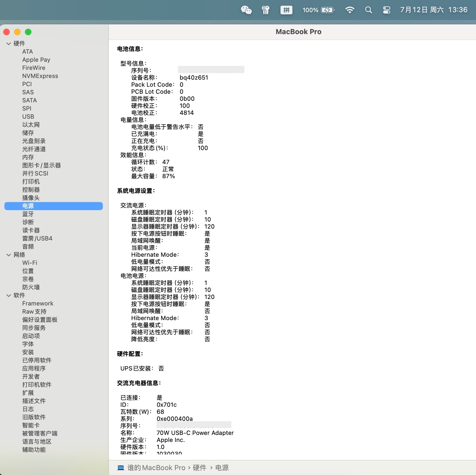
Task: Click 谁的MacBook Pro in the path bar
Action: 156,468
